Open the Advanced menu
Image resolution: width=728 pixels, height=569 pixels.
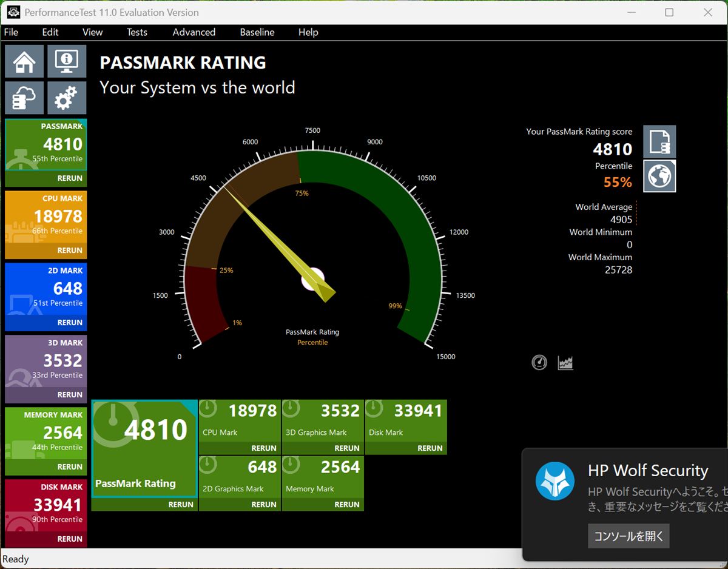pos(194,32)
